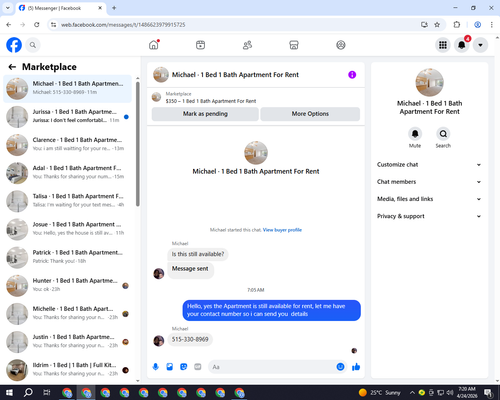Click the Mark as pending button
Screen dimensions: 500x400
click(205, 114)
